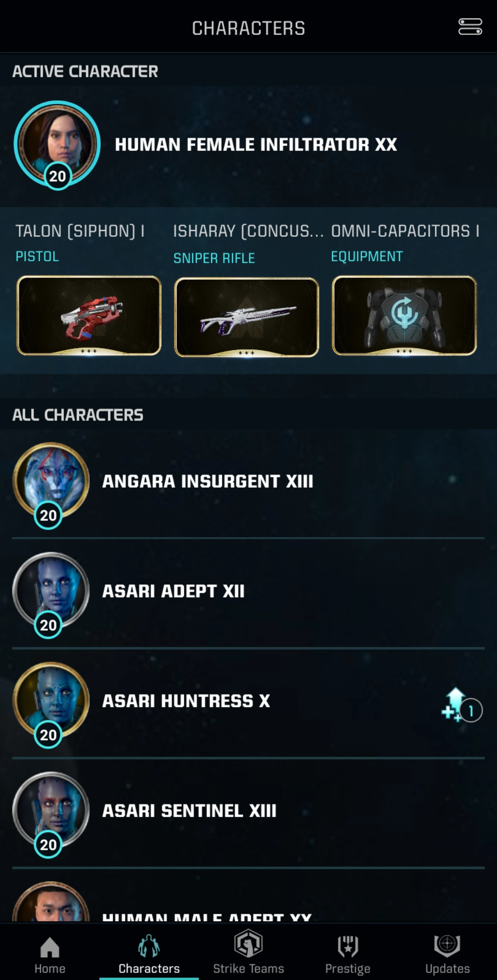Open the Human Male Adept XX entry
497x980 pixels.
click(248, 896)
